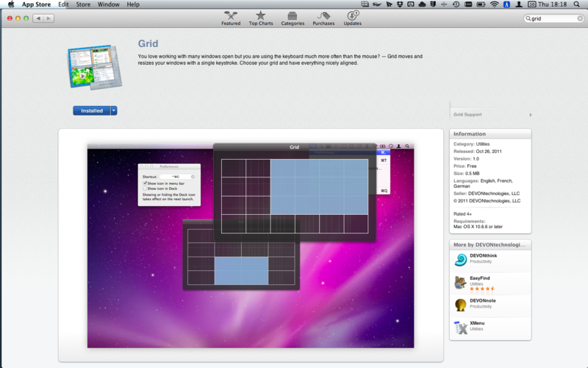Open the App Store menu
The image size is (588, 368).
pos(36,4)
